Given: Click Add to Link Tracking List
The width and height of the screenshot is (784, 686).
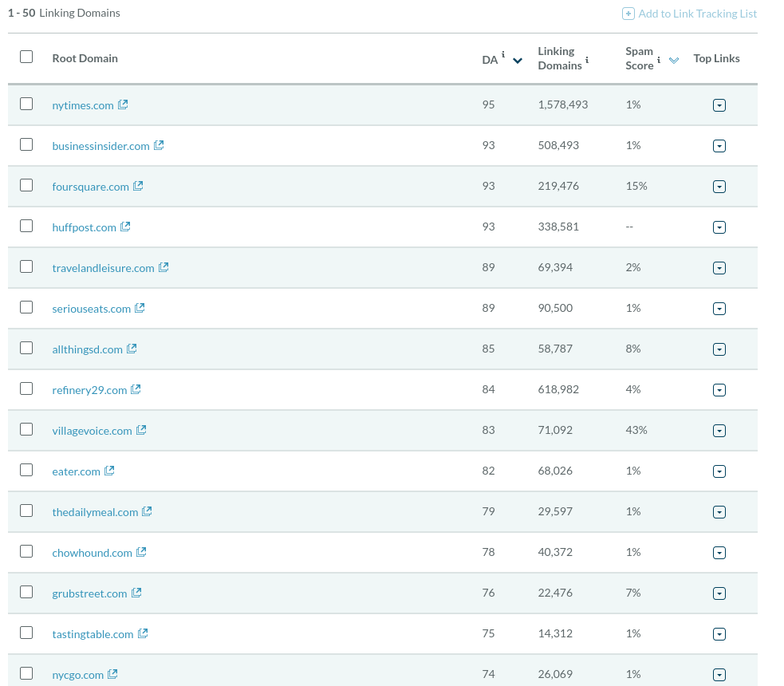Looking at the screenshot, I should pos(697,14).
